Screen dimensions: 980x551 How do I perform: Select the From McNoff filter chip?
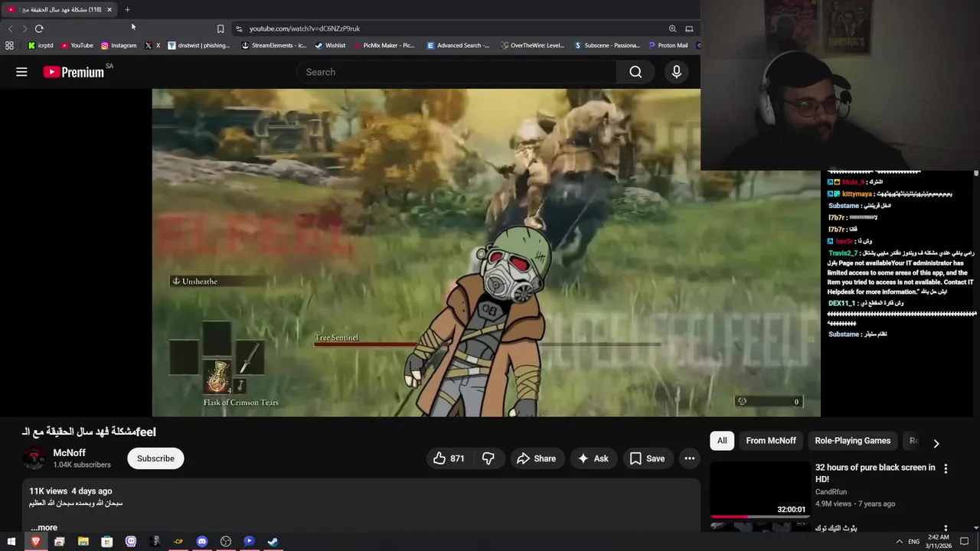771,441
